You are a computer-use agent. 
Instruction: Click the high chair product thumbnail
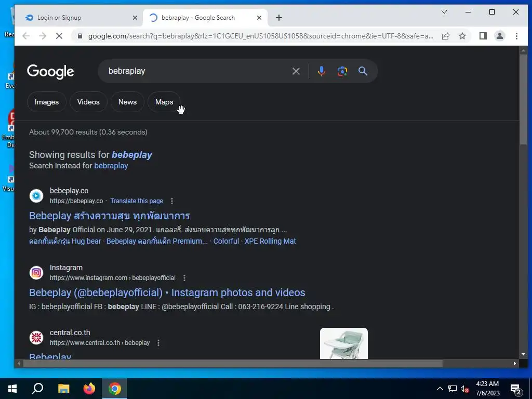(344, 343)
